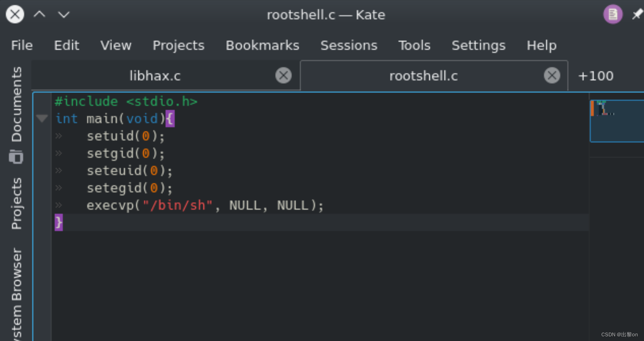Click the highlighted closing brace

58,223
